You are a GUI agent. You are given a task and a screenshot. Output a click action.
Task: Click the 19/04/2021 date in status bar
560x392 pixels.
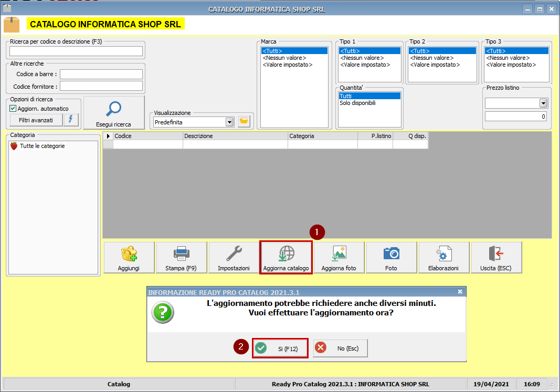tap(491, 384)
